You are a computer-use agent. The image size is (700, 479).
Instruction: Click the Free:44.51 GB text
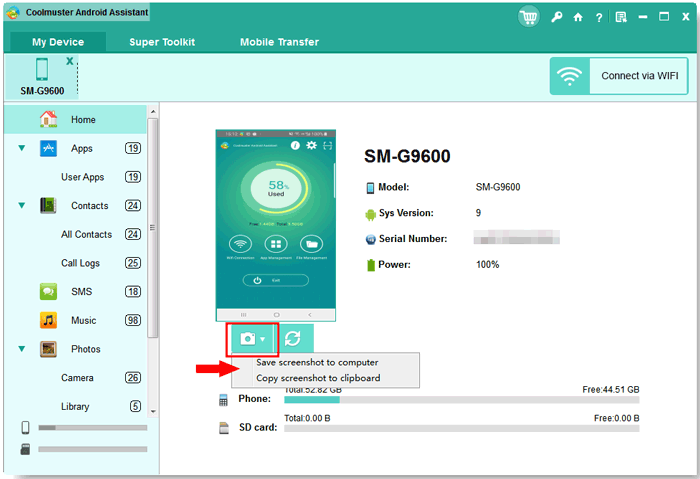(x=611, y=390)
